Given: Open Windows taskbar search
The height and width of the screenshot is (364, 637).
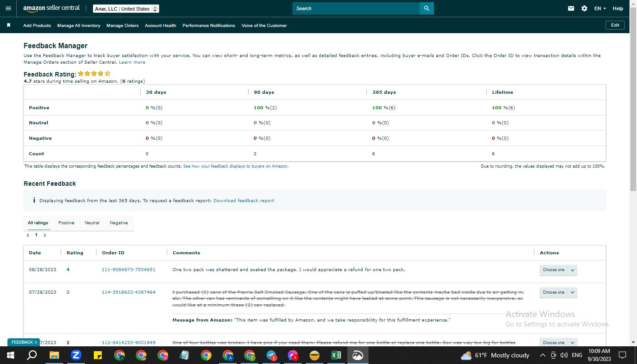Looking at the screenshot, I should coord(32,355).
